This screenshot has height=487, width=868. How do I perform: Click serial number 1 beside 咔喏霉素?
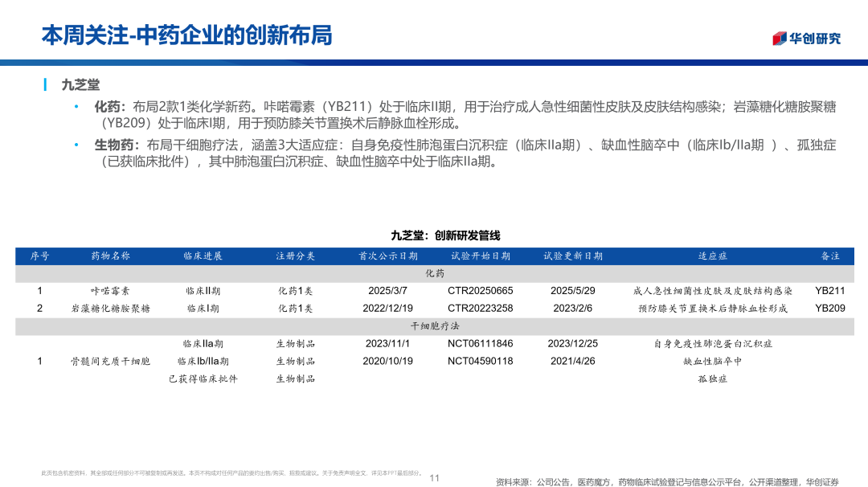pos(40,291)
